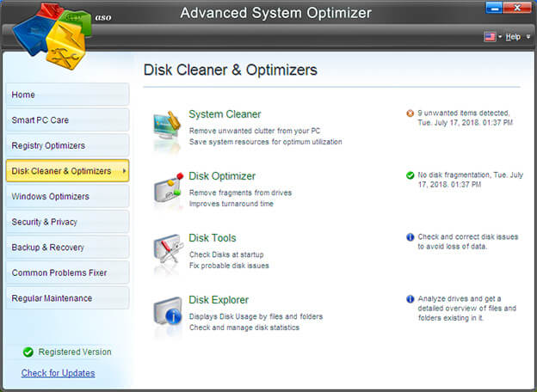The height and width of the screenshot is (392, 537).
Task: Click green check icon beside Registered Version
Action: (x=28, y=352)
